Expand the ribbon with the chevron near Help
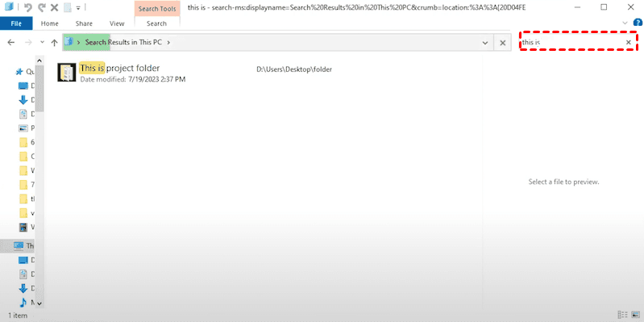The height and width of the screenshot is (322, 644). (x=625, y=23)
